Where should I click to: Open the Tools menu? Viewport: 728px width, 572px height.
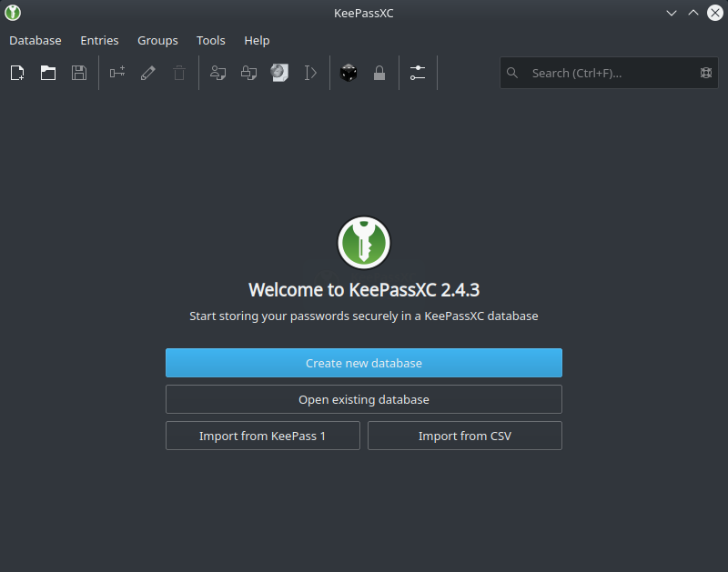[x=211, y=40]
